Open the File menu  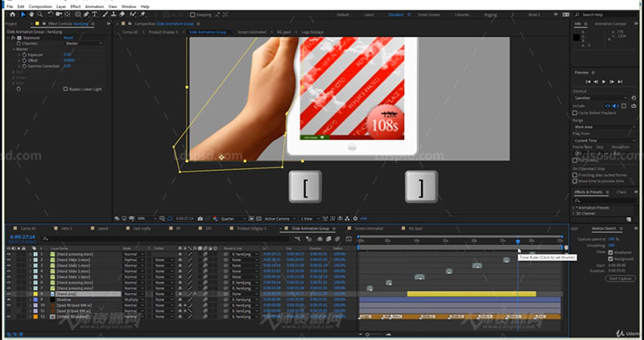click(x=10, y=6)
